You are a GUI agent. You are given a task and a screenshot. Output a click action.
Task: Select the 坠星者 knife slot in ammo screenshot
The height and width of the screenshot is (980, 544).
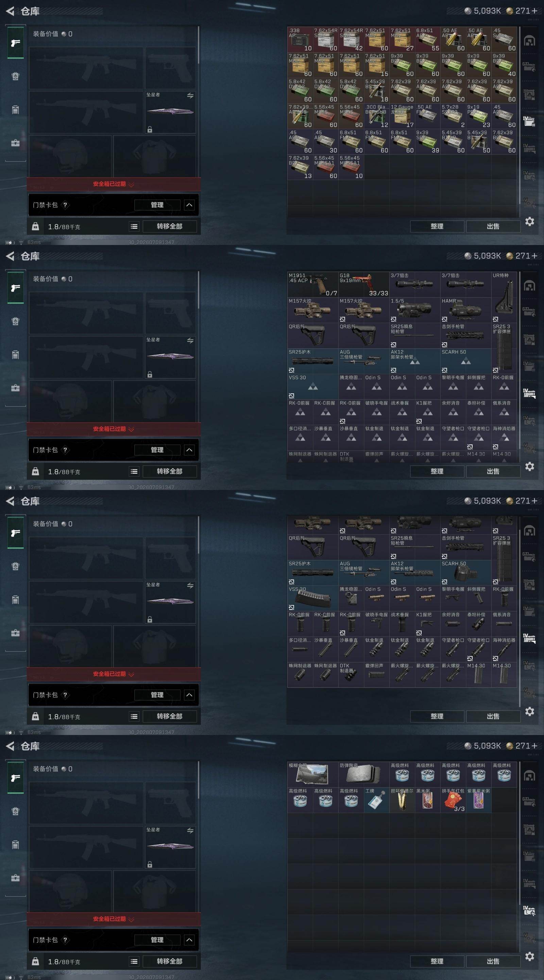170,112
